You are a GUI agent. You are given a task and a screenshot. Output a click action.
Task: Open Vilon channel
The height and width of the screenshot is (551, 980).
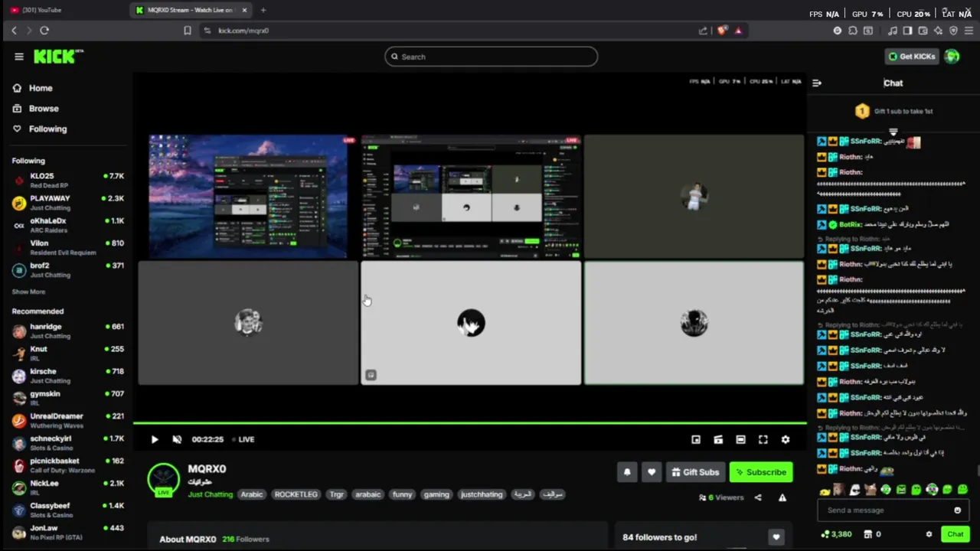tap(67, 247)
